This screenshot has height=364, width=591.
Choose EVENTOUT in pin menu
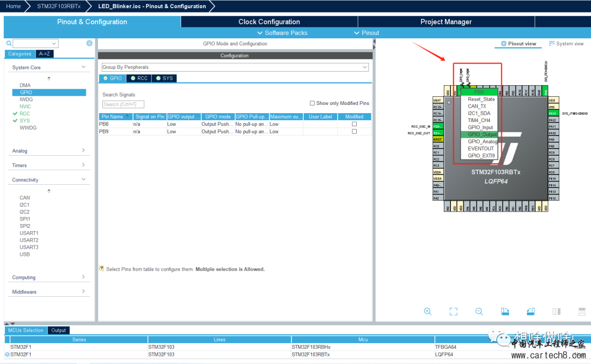click(479, 148)
